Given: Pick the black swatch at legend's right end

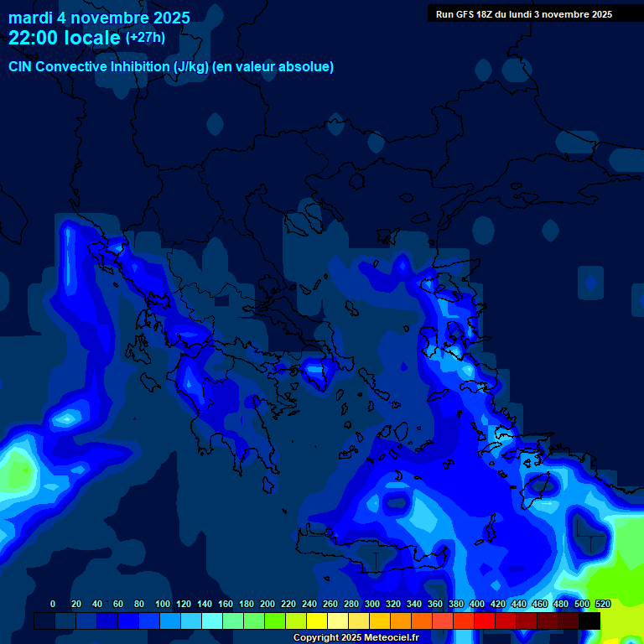Looking at the screenshot, I should pyautogui.click(x=589, y=621).
